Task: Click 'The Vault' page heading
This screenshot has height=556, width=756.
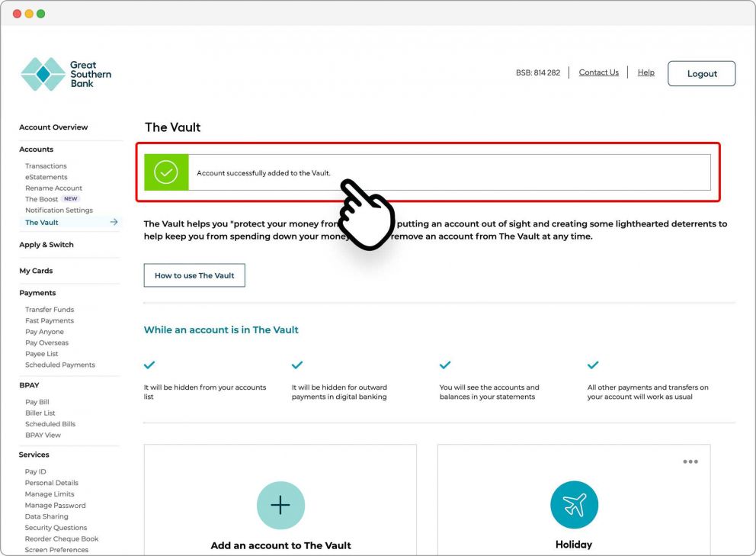Action: pos(172,127)
